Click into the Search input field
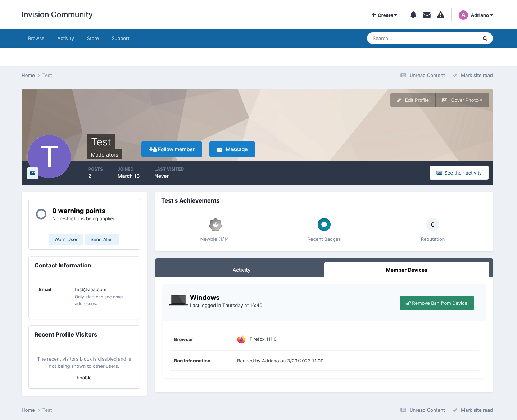 pyautogui.click(x=425, y=39)
